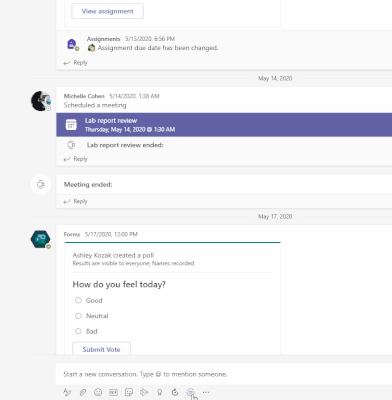Attach a file with paperclip icon
This screenshot has height=400, width=392.
pos(83,392)
